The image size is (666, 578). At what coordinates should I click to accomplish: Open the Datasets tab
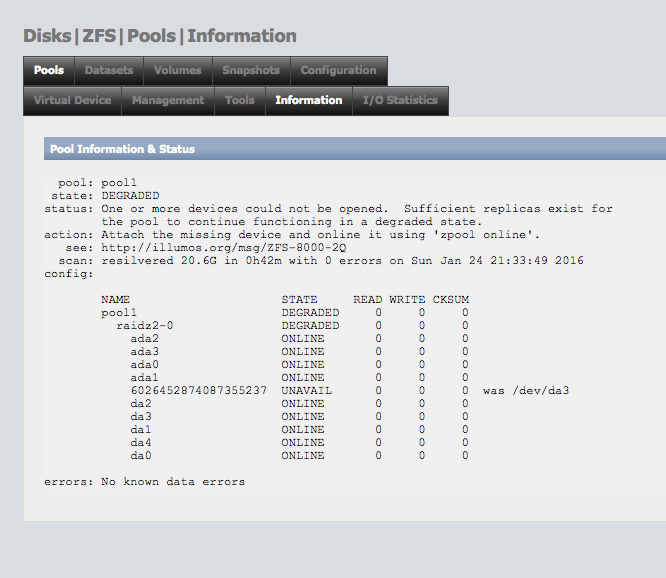[109, 70]
